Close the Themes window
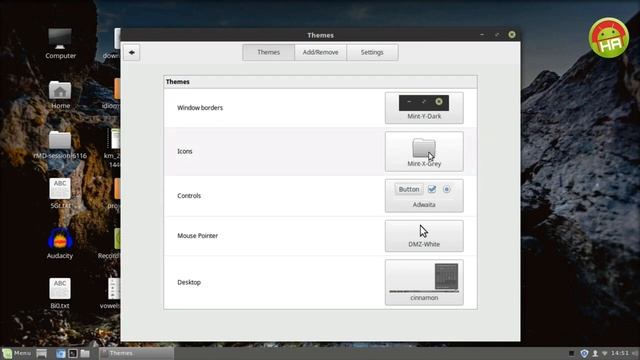640x360 pixels. 512,35
